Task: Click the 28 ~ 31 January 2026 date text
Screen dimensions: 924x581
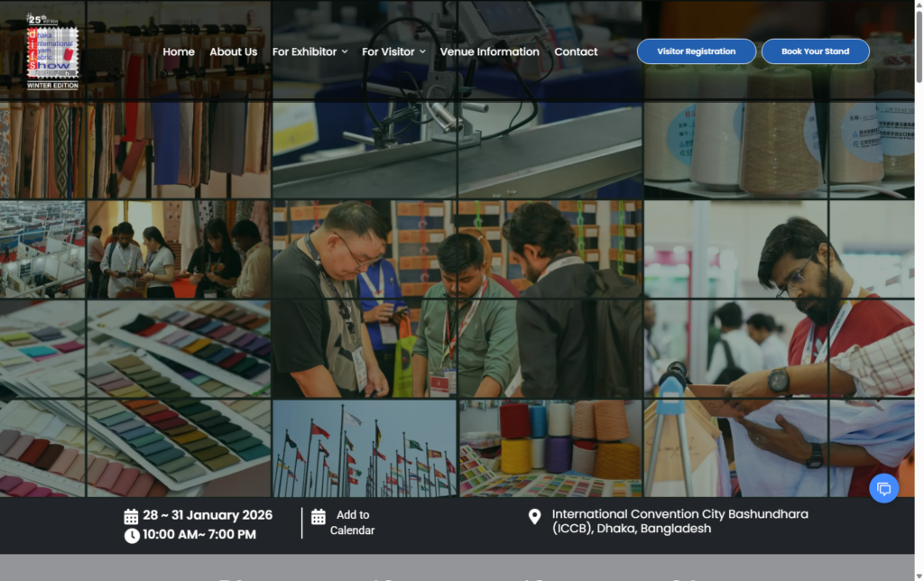Action: coord(207,515)
